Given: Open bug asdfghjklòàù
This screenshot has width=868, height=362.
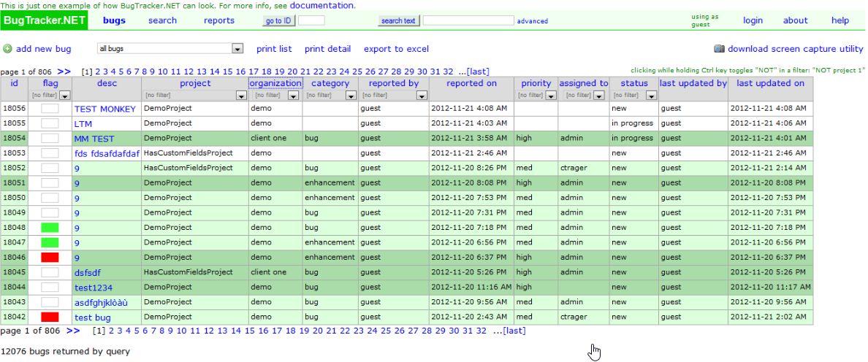Looking at the screenshot, I should (x=102, y=303).
